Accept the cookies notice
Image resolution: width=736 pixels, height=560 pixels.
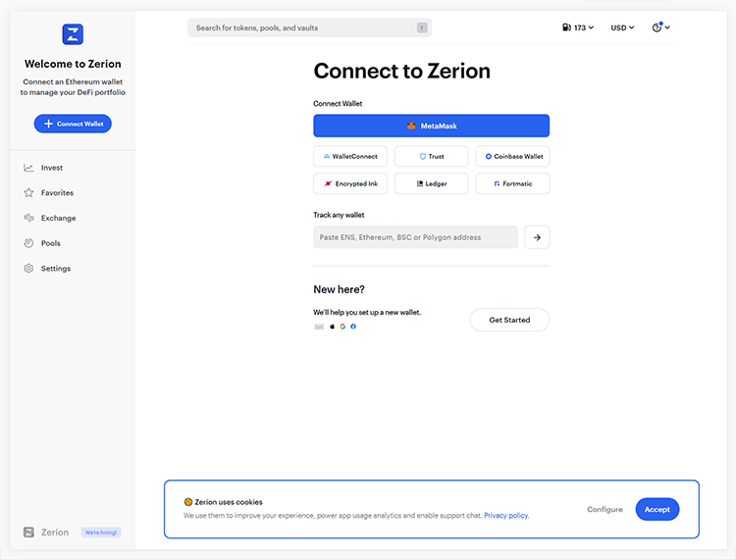tap(657, 509)
